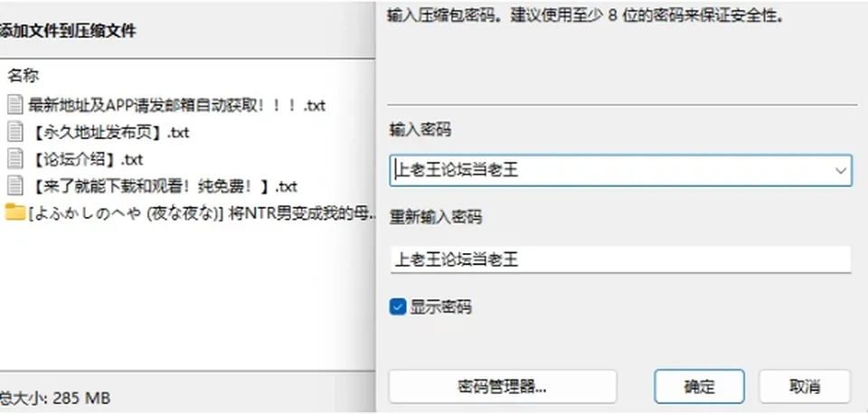Click inside the 输入密码 field
Image resolution: width=868 pixels, height=414 pixels.
620,171
